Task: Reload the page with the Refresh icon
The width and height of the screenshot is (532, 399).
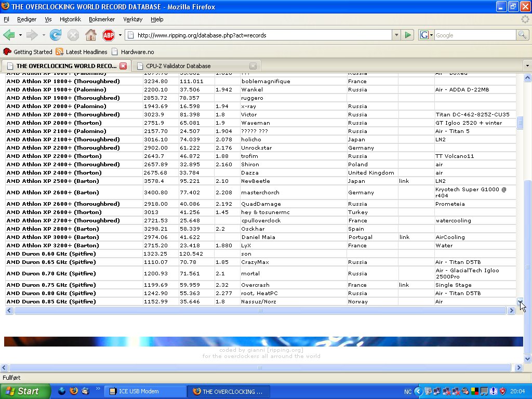Action: pos(55,35)
